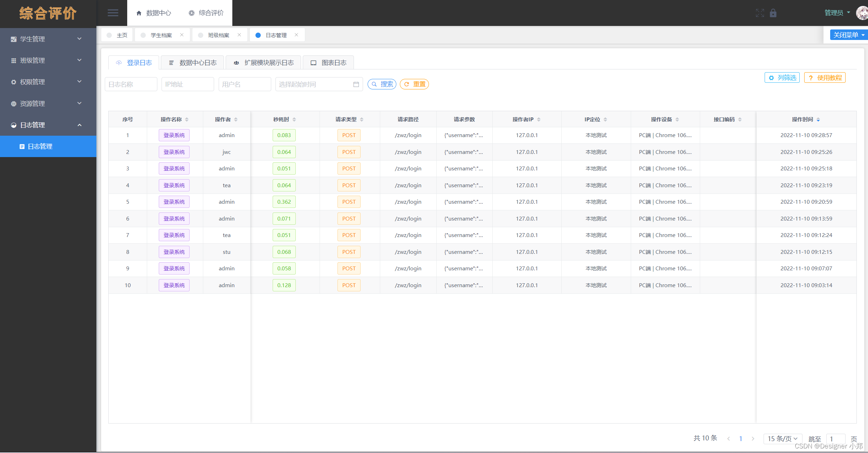Close the 学生档案 tab
Screen dimensions: 868x453
(182, 35)
